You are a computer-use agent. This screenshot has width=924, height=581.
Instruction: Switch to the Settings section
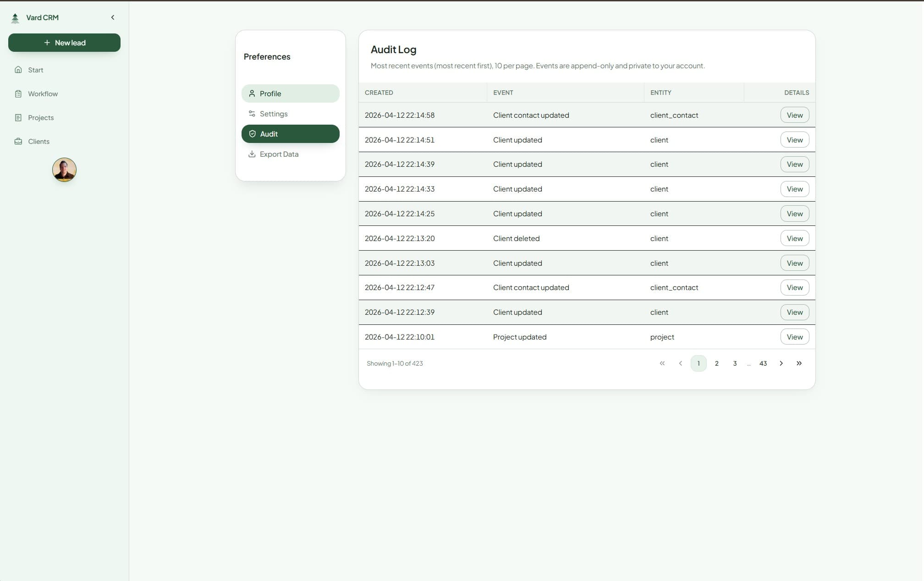(x=274, y=114)
